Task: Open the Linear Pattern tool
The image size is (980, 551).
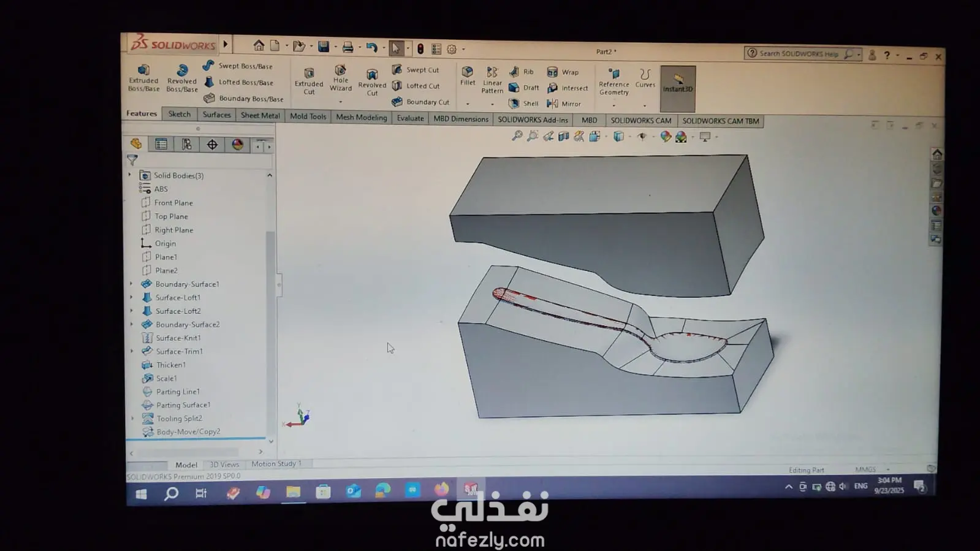Action: click(x=492, y=80)
